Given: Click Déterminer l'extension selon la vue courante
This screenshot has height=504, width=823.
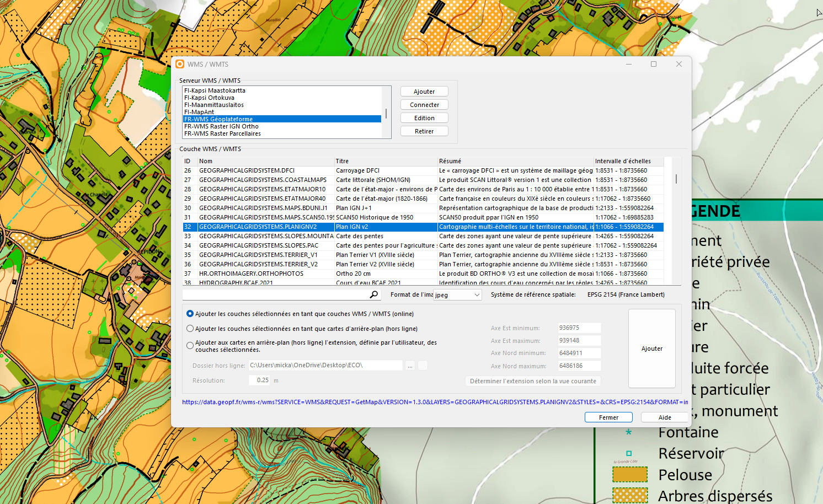Looking at the screenshot, I should 533,381.
